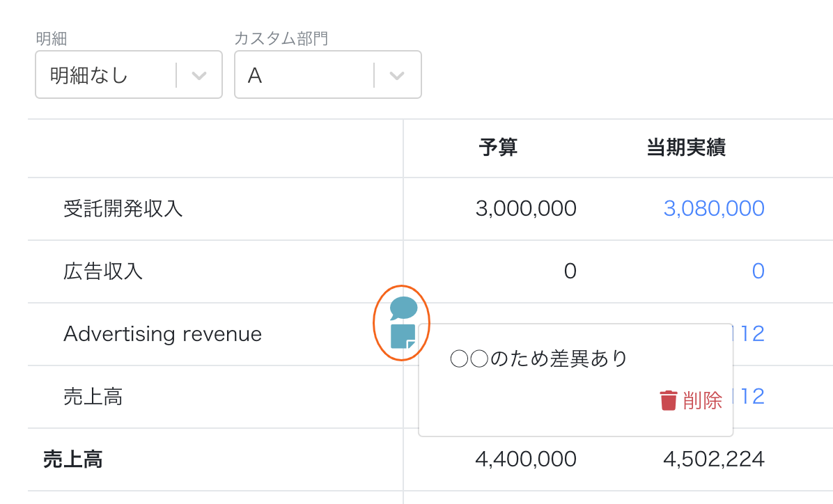Click the speech bubble comment icon
The width and height of the screenshot is (833, 504).
pyautogui.click(x=403, y=308)
